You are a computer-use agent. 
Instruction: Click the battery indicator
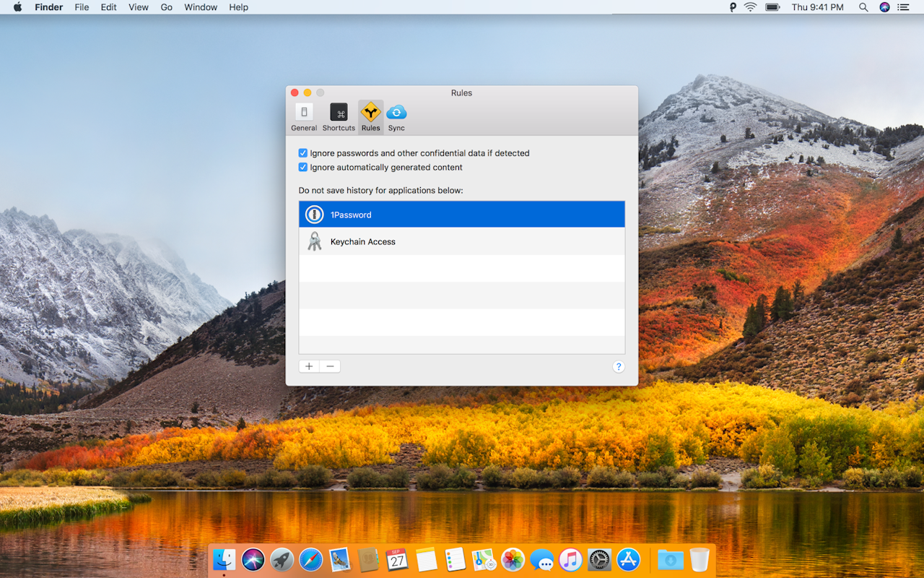click(x=772, y=7)
